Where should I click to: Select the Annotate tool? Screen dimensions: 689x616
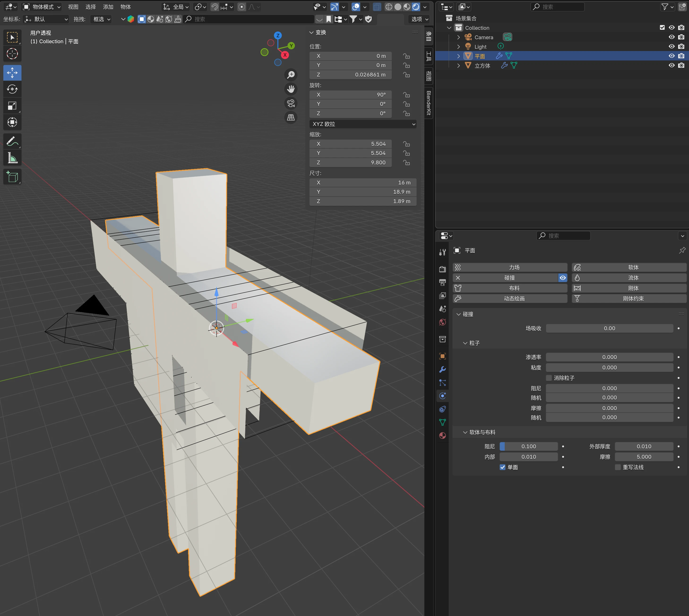12,141
